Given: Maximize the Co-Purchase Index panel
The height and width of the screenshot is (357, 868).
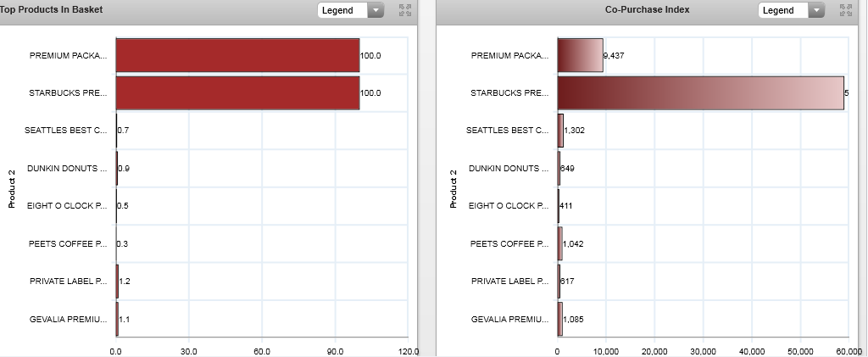Looking at the screenshot, I should coord(844,10).
